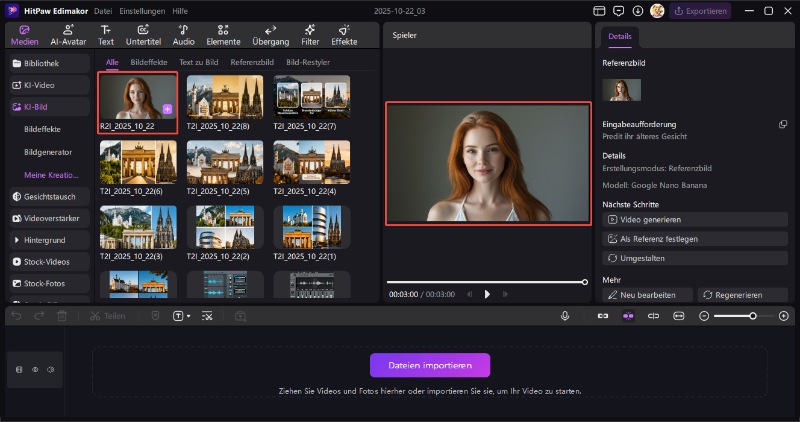Click the zoom-in plus icon on timeline
The width and height of the screenshot is (800, 422).
[x=784, y=316]
